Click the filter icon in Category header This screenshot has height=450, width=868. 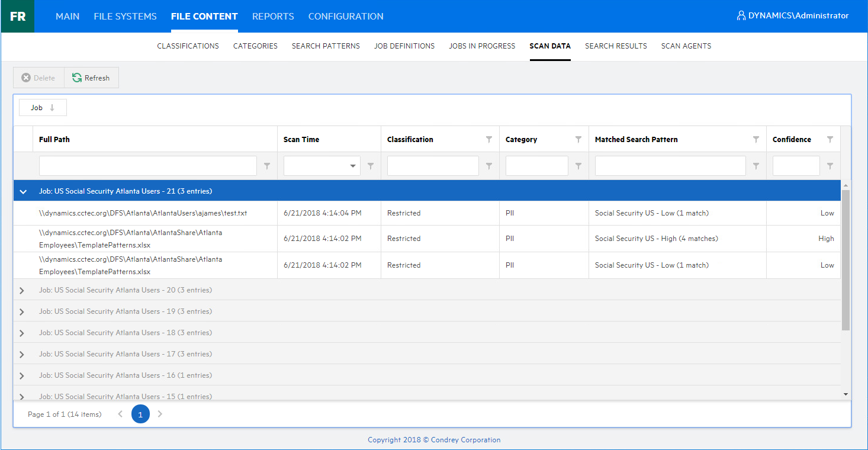(578, 140)
